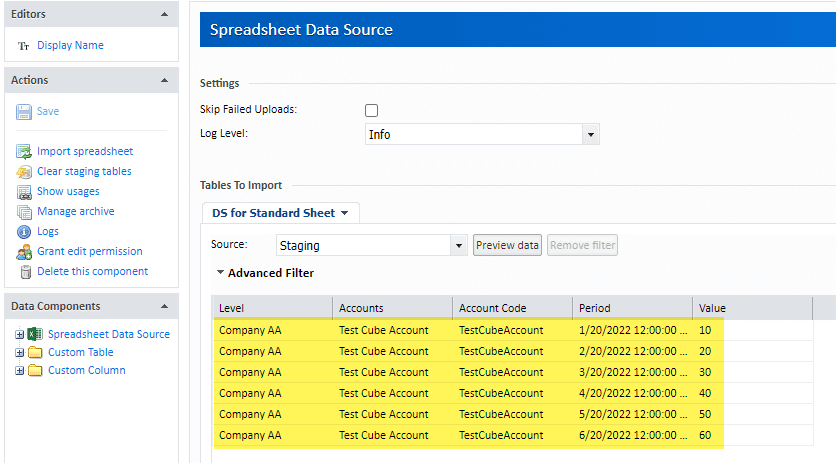Expand the Spreadsheet Data Source tree node
The height and width of the screenshot is (463, 836).
point(20,334)
